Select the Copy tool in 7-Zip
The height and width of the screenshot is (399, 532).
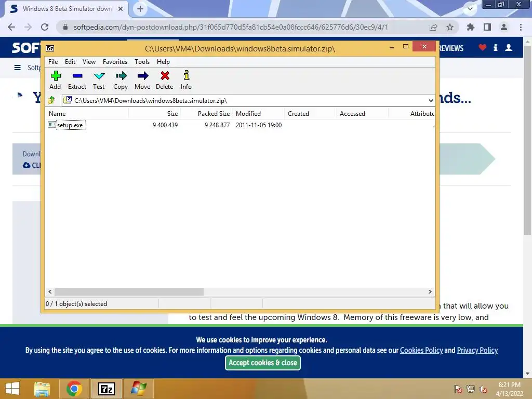[121, 76]
